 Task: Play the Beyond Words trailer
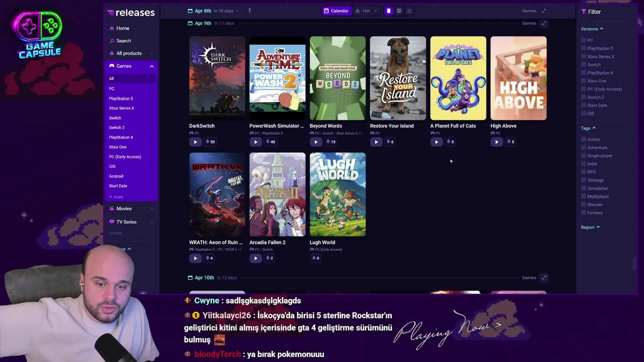coord(316,142)
